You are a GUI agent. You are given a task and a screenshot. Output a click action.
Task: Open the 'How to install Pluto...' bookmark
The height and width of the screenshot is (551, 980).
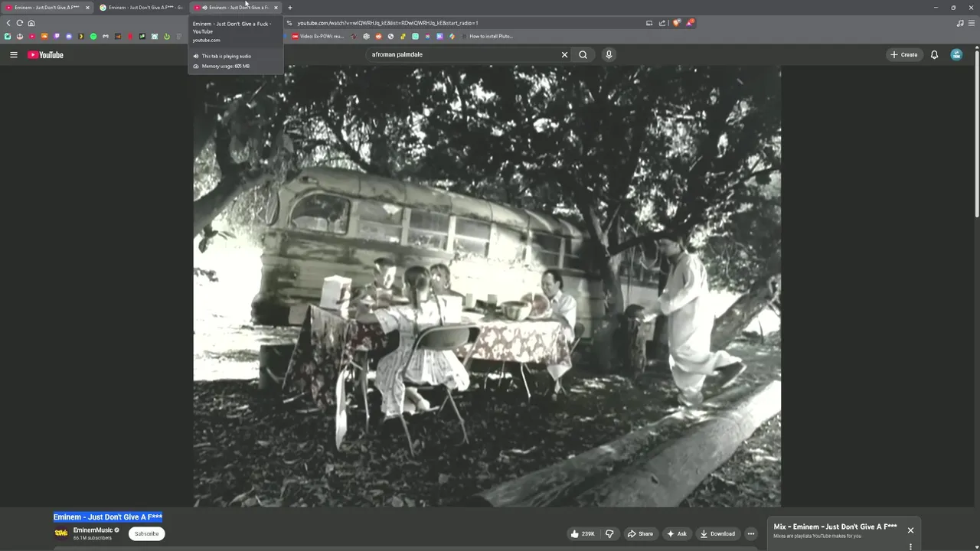(487, 36)
